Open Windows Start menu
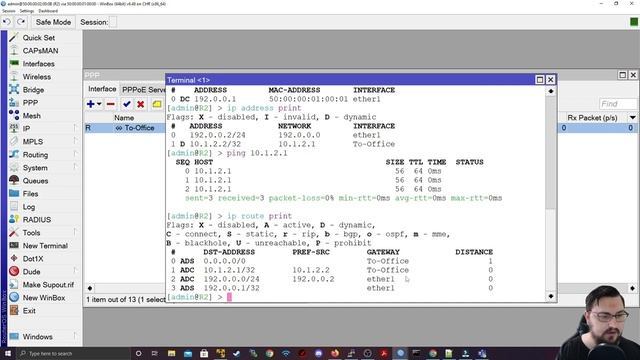 [x=8, y=353]
